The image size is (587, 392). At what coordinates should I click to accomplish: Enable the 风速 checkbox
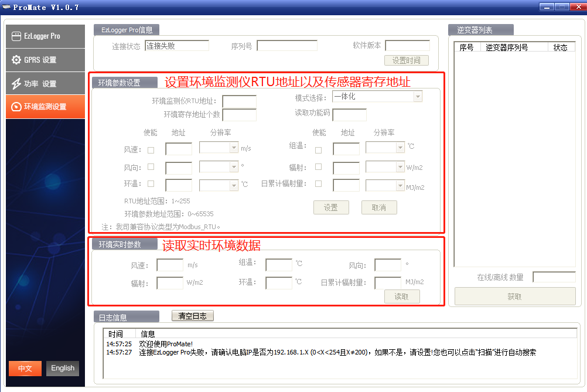coord(151,150)
